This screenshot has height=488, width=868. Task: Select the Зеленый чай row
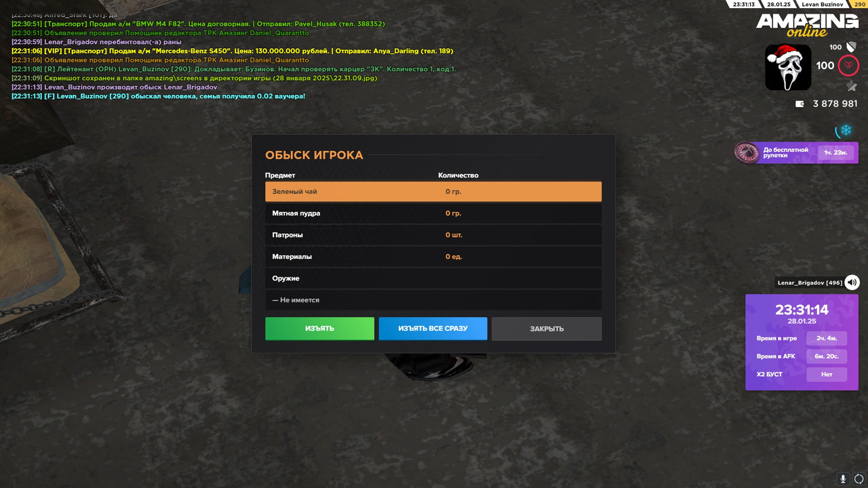(x=433, y=192)
